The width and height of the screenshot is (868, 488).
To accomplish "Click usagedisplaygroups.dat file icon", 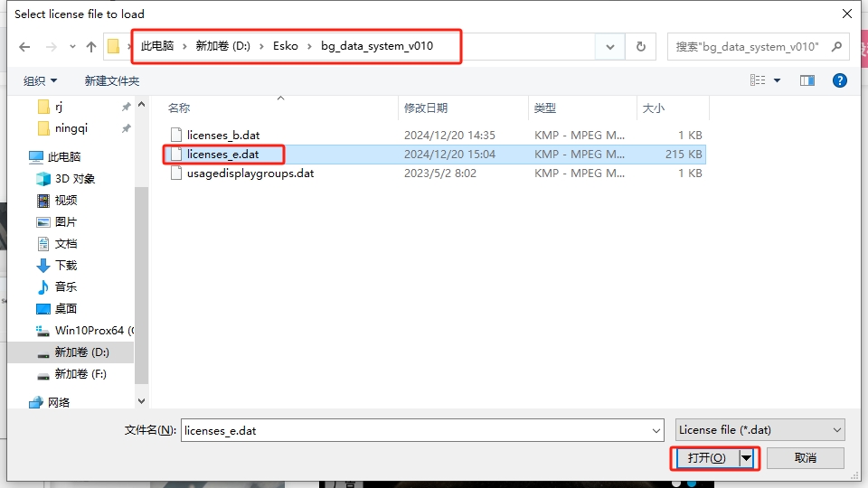I will pyautogui.click(x=176, y=174).
